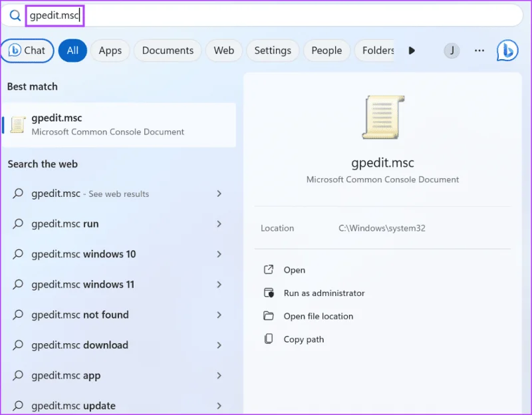Click search icon beside 'See web results'
This screenshot has width=532, height=415.
18,194
